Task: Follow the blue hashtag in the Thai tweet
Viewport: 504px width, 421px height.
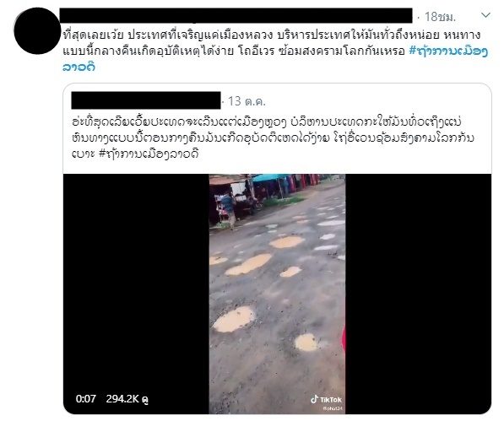Action: (449, 51)
